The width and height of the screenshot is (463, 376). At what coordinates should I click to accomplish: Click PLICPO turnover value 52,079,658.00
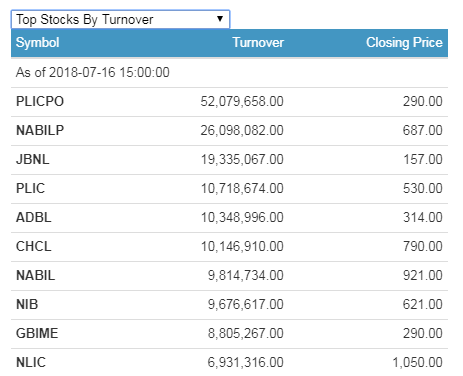[x=242, y=101]
